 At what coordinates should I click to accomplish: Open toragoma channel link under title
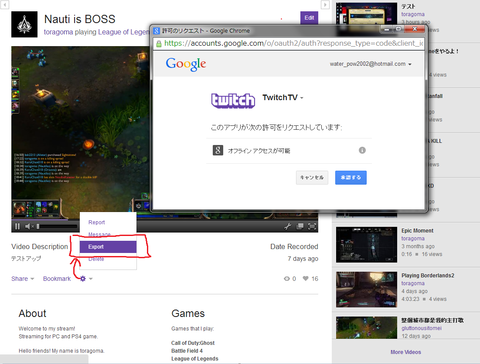58,32
